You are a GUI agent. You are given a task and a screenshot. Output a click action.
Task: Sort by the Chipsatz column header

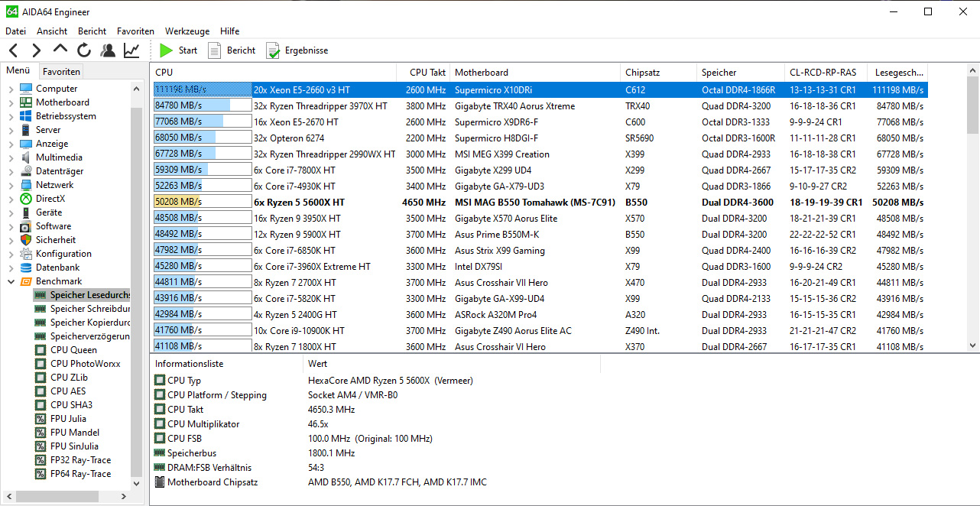tap(659, 73)
